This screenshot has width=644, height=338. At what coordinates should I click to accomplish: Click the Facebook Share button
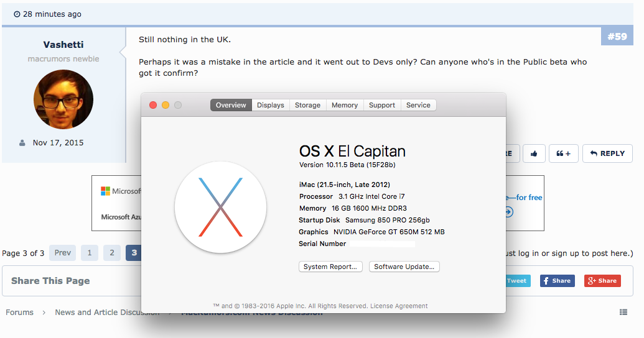pyautogui.click(x=558, y=281)
